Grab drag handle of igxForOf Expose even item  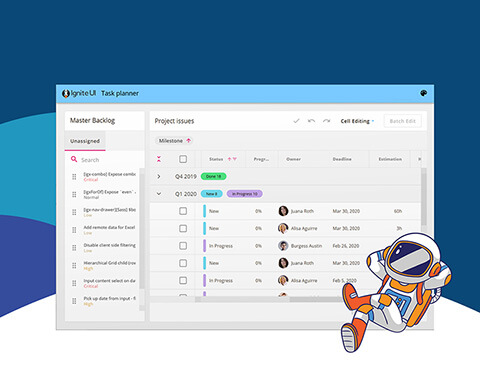click(x=74, y=194)
